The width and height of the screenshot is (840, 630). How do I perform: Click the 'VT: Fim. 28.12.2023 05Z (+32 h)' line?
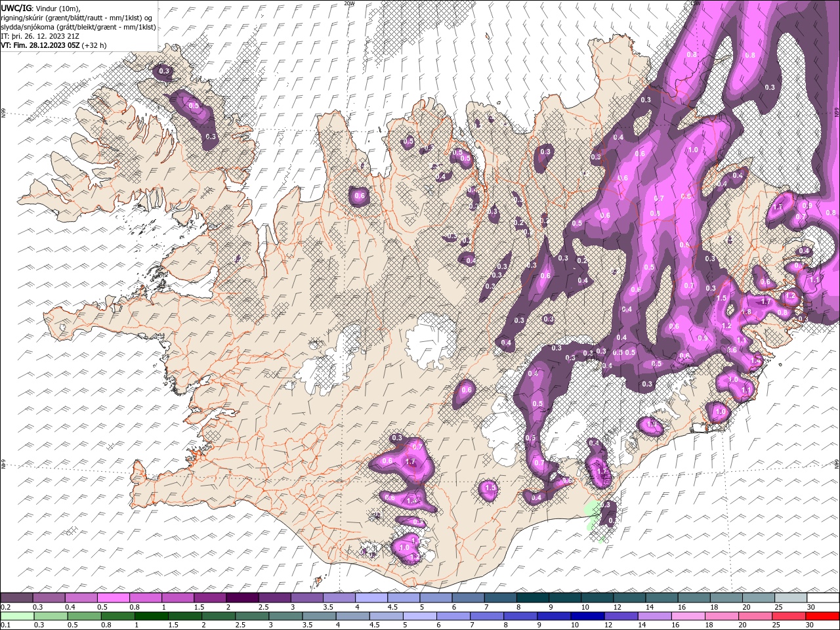point(54,45)
